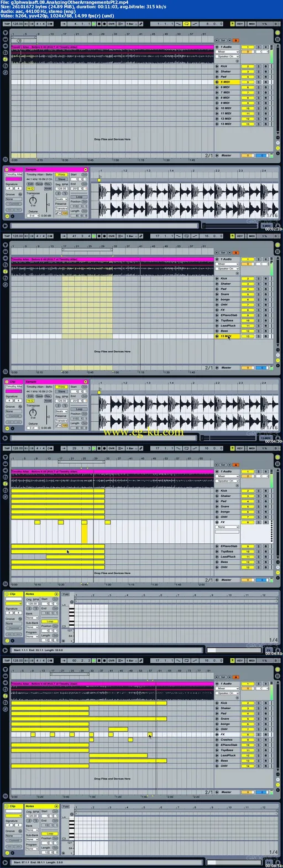Adjust the Transpose knob in top frame

(x=33, y=200)
